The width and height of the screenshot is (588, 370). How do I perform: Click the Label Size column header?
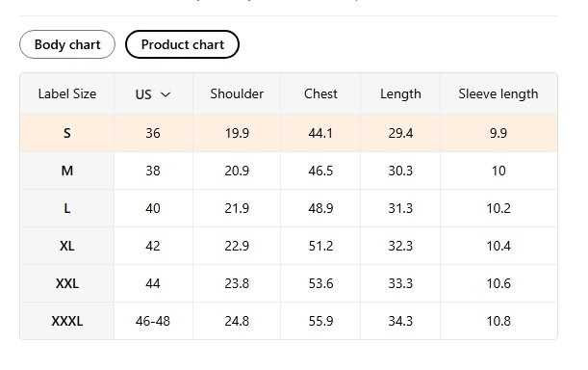click(67, 93)
